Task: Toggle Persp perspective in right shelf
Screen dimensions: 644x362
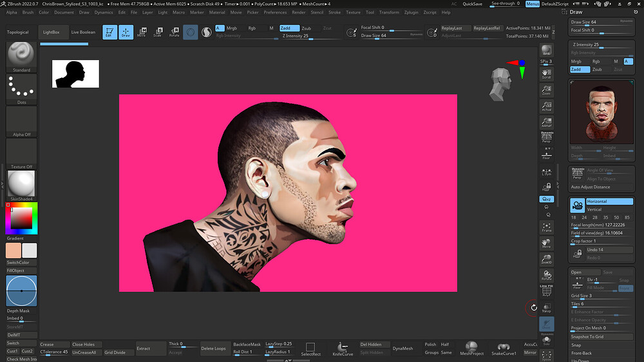Action: point(546,137)
